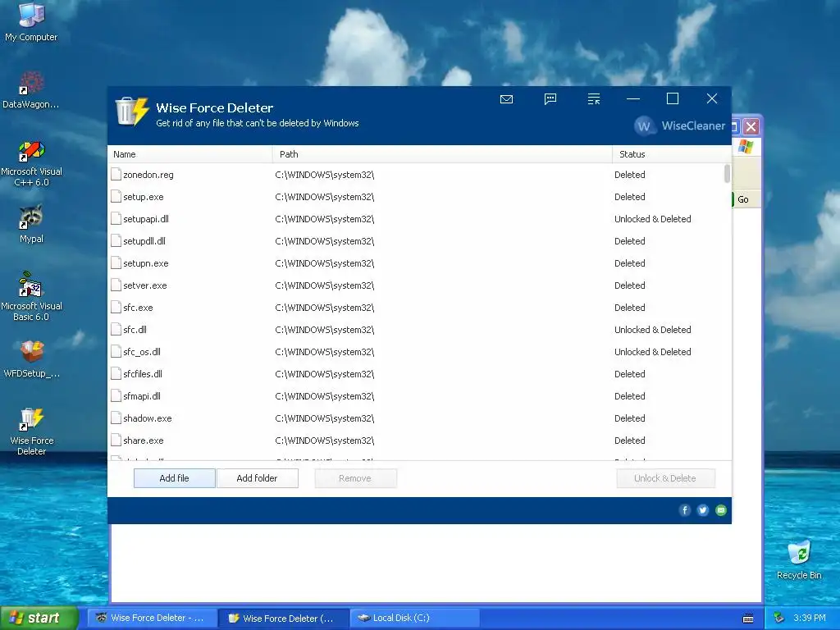Select the setup.exe row
The width and height of the screenshot is (840, 630).
pos(416,197)
